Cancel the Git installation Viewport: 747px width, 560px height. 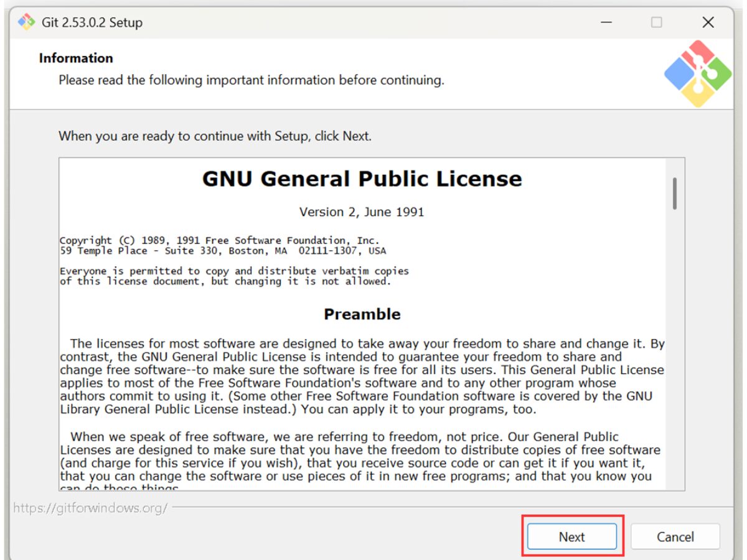point(675,536)
